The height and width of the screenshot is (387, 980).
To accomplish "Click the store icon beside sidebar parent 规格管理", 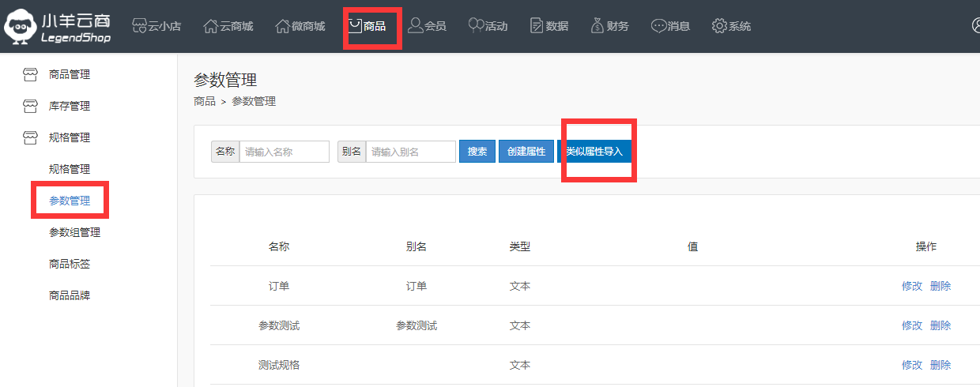I will click(30, 137).
